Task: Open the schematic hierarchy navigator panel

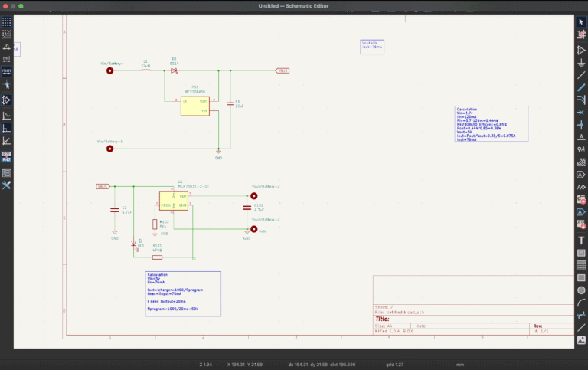Action: 6,172
